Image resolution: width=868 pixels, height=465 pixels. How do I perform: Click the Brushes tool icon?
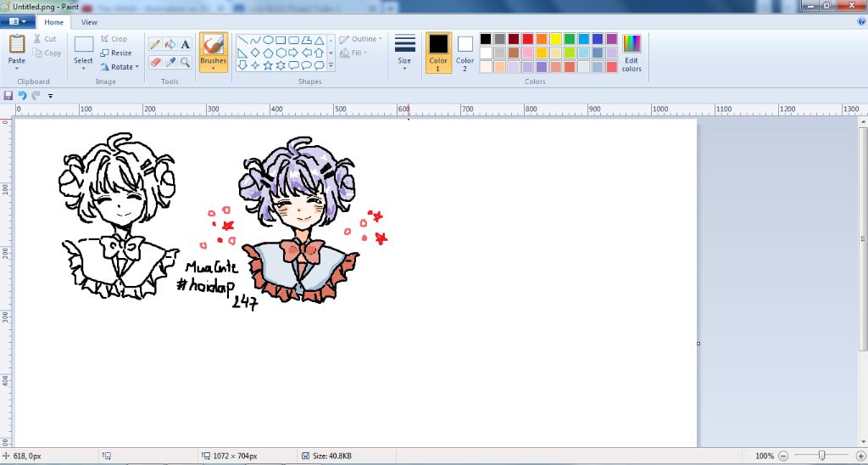(x=213, y=44)
